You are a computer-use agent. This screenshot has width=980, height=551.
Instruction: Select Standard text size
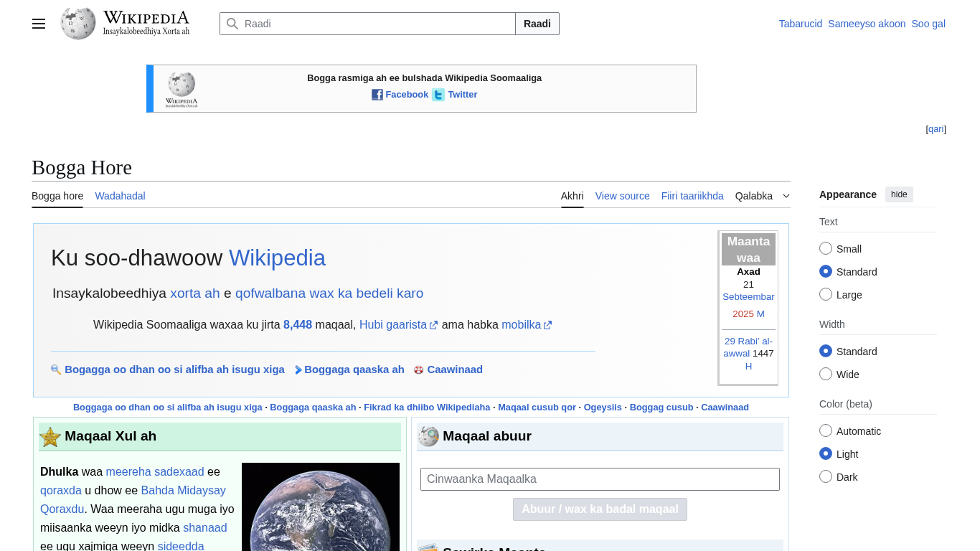pos(826,271)
